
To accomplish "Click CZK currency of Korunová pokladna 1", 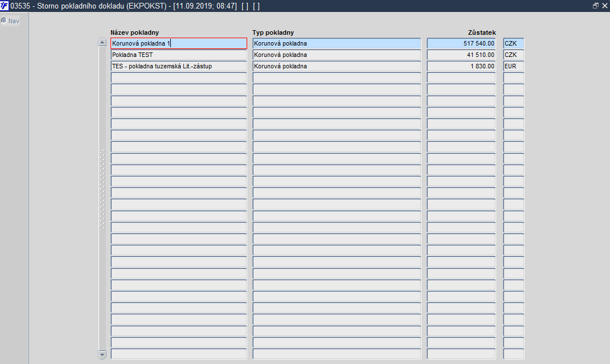I will point(514,43).
